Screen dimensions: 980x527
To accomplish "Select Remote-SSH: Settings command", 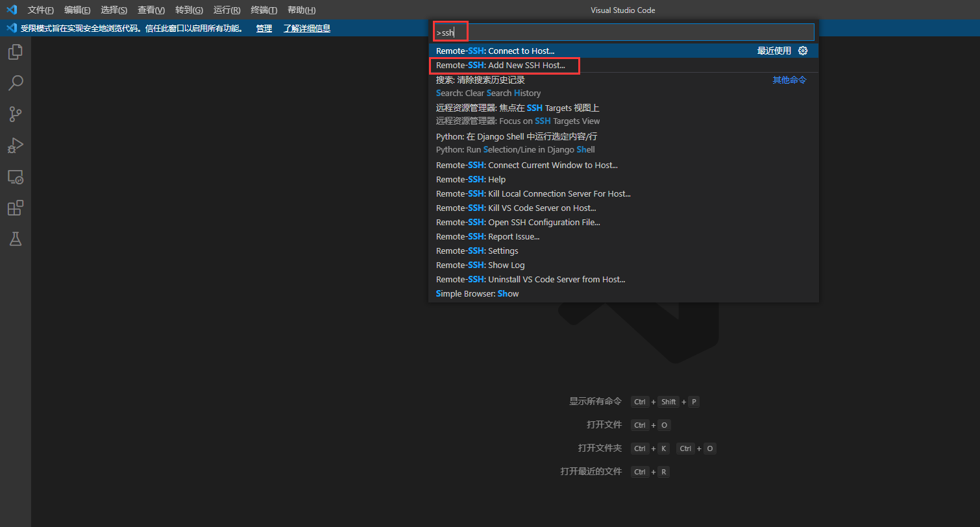I will click(624, 251).
